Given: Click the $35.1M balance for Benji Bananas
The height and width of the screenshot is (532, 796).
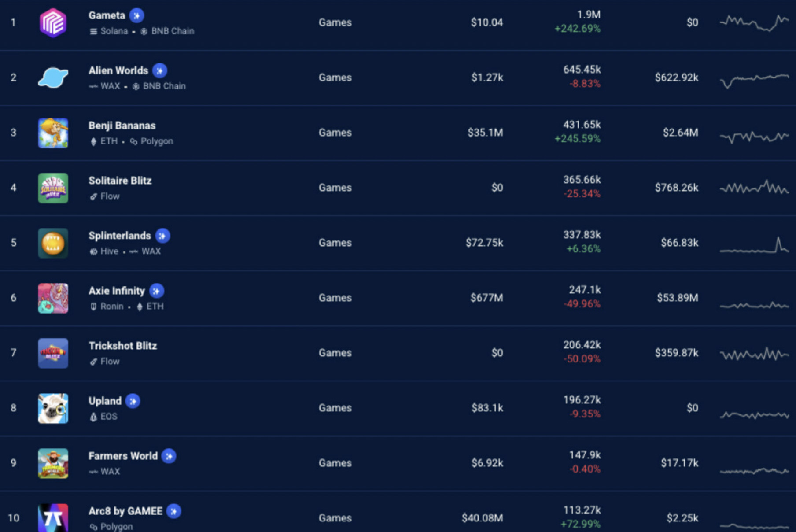Looking at the screenshot, I should [x=485, y=133].
